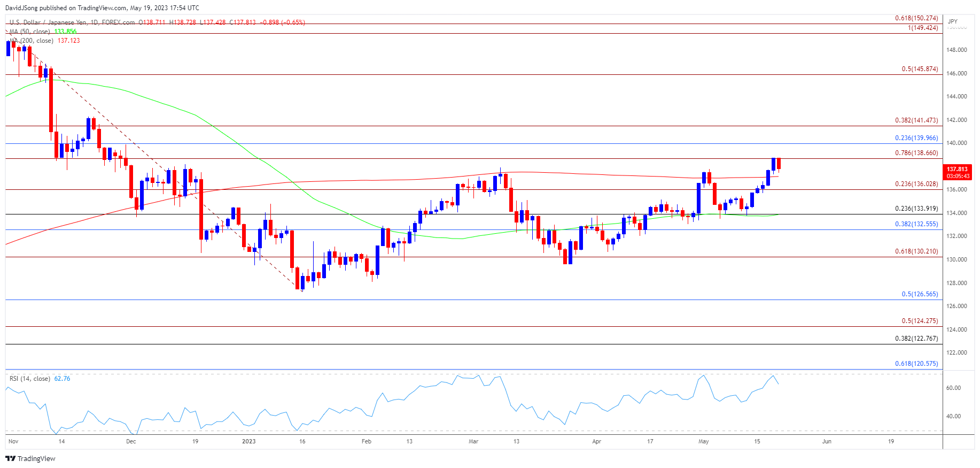Viewport: 980px width, 468px height.
Task: Click the 15 date label after May
Action: (x=757, y=441)
